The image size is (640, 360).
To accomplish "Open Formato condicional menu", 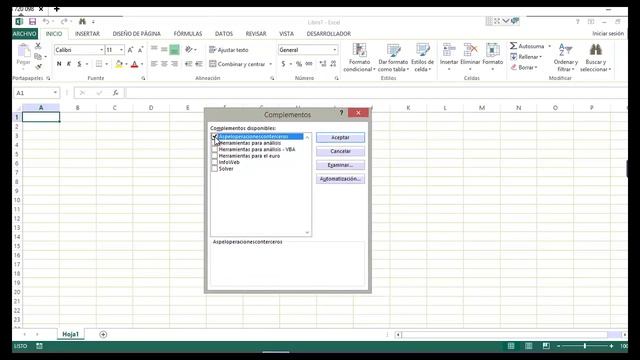I will pyautogui.click(x=359, y=58).
